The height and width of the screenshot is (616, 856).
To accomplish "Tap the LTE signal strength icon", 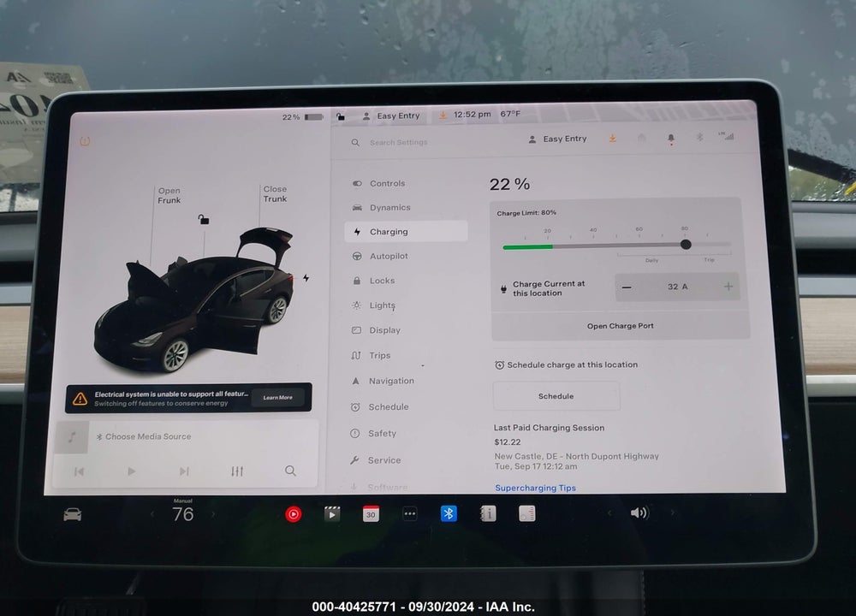I will click(726, 136).
